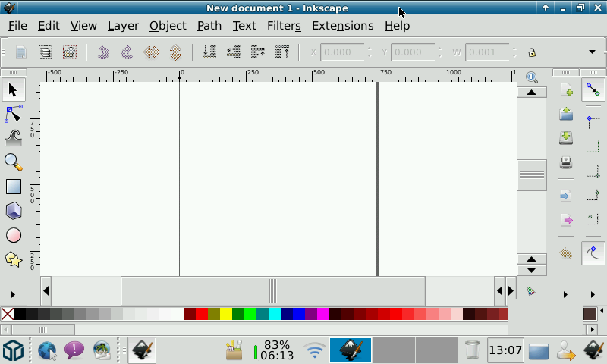The image size is (607, 364).
Task: Flip selection vertically
Action: tap(175, 52)
